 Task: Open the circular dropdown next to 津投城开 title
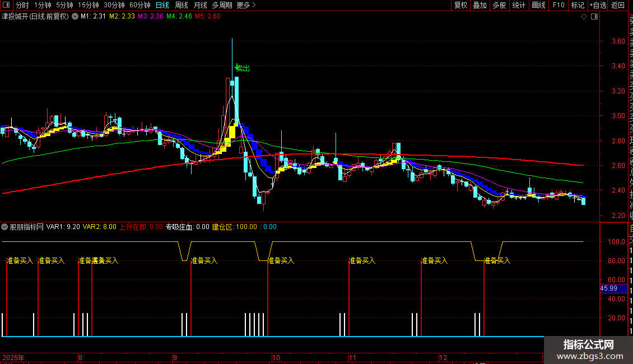point(75,16)
